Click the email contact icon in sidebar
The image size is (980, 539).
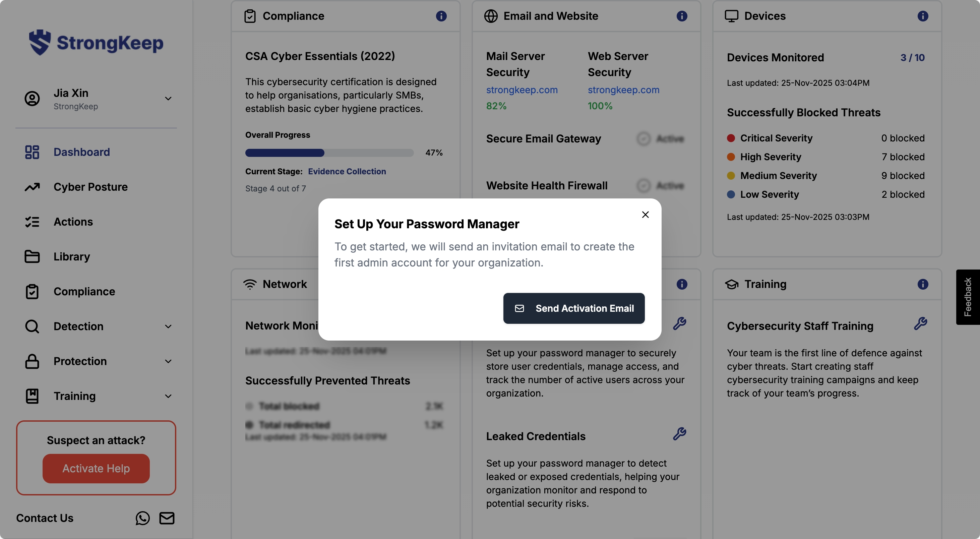point(167,518)
